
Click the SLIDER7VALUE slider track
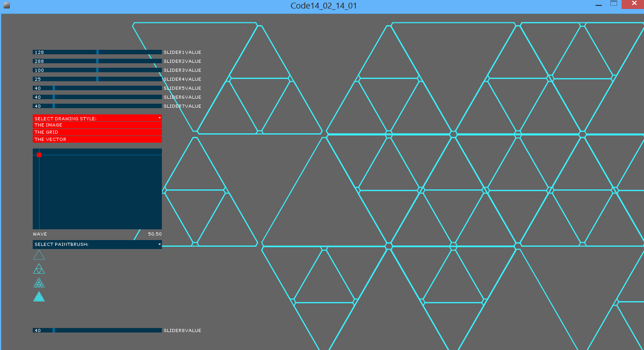point(97,106)
